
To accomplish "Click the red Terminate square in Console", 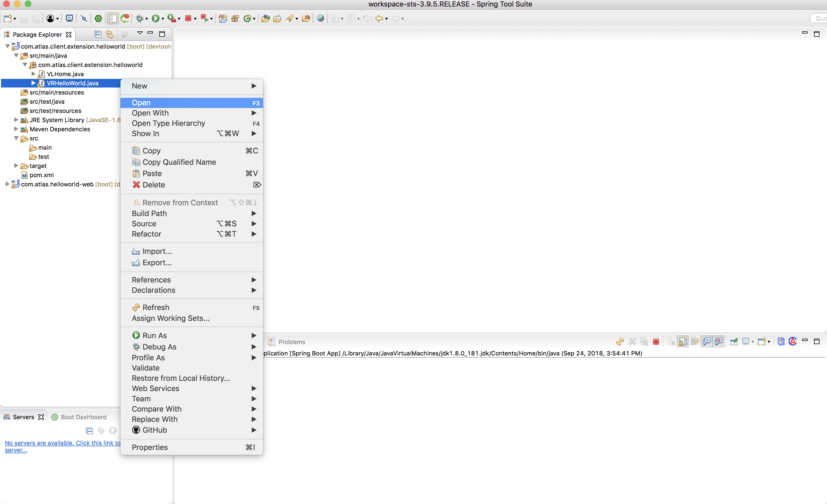I will (656, 342).
